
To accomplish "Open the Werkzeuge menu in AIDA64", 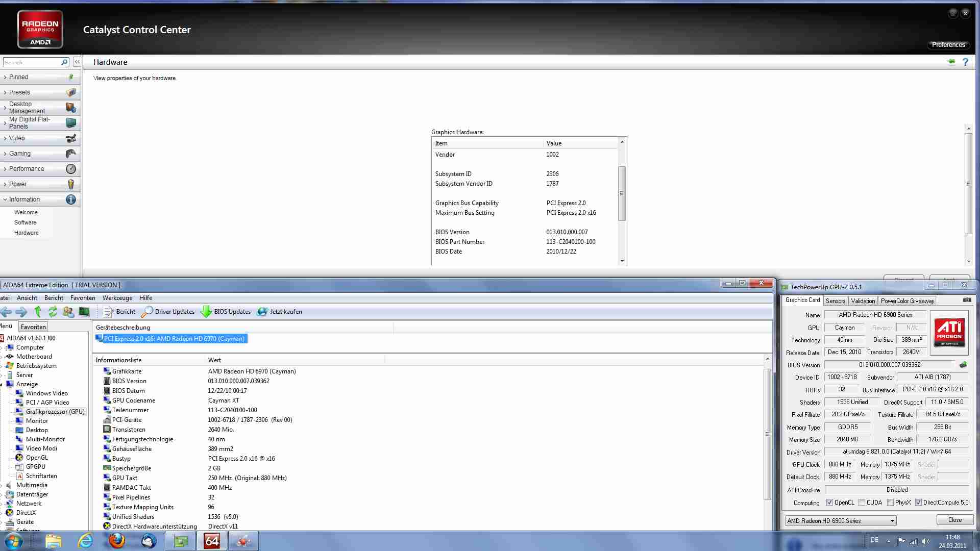I will coord(117,298).
